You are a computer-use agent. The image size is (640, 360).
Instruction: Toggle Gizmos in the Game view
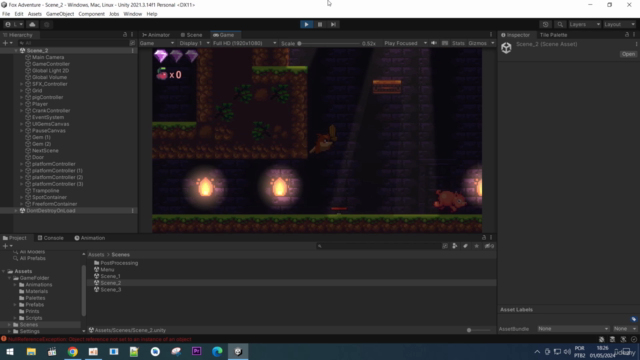[477, 43]
